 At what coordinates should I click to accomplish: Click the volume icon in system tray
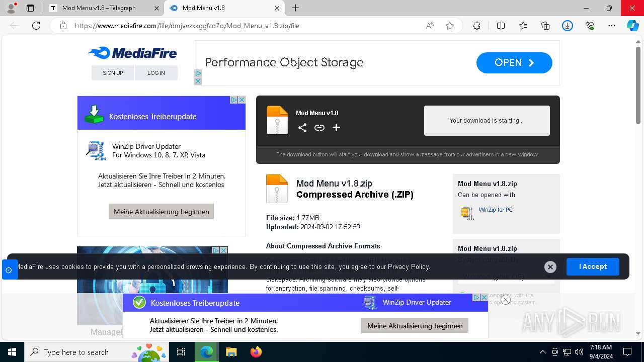coord(579,352)
